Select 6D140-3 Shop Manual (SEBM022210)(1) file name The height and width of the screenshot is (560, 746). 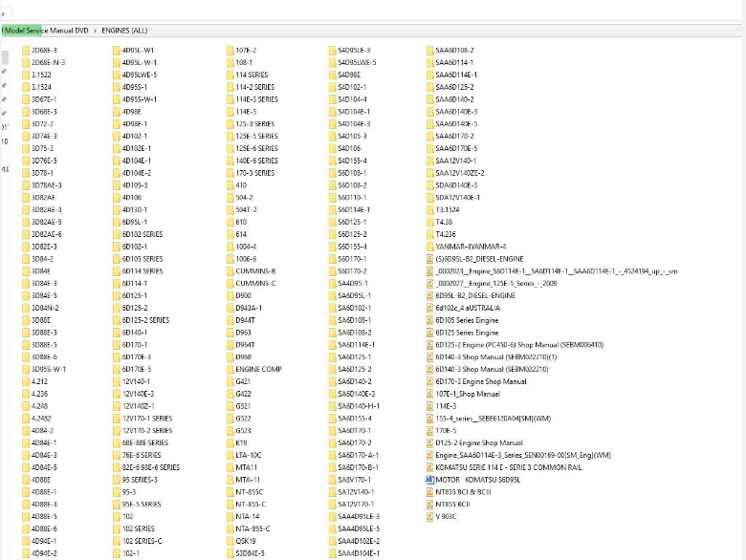(496, 357)
